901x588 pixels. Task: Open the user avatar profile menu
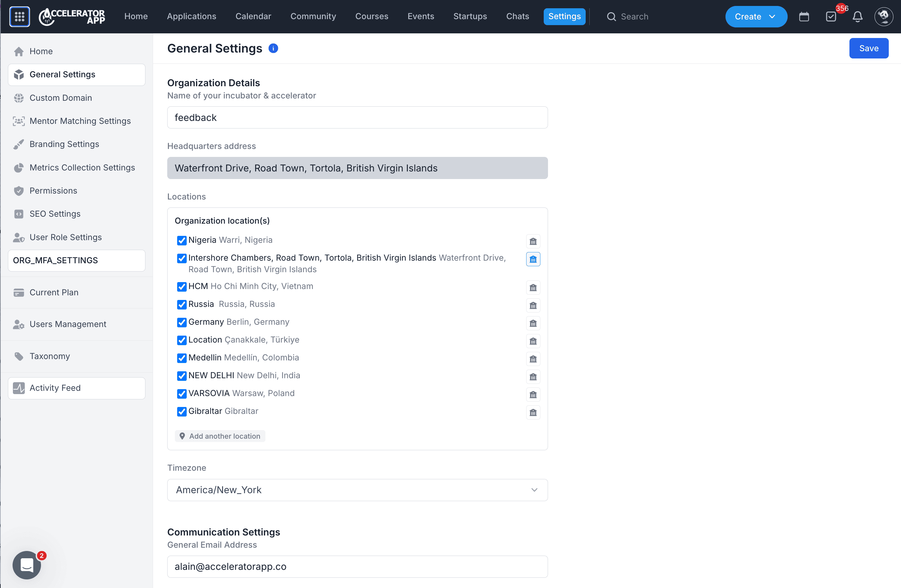883,17
